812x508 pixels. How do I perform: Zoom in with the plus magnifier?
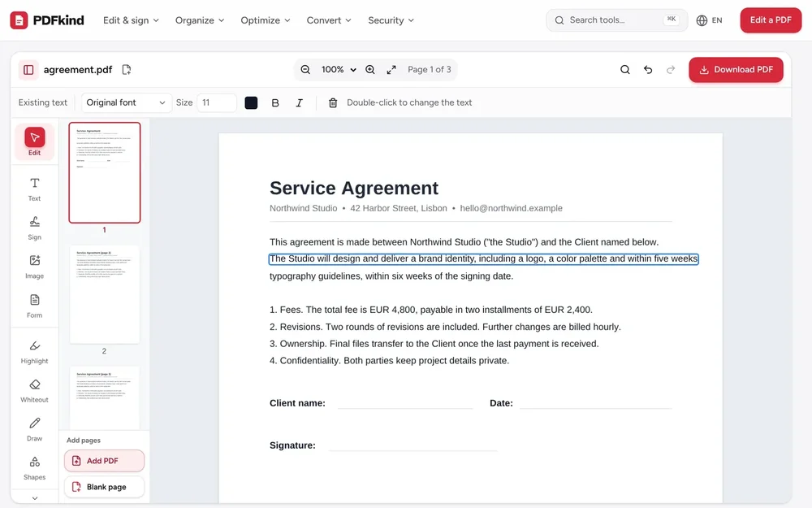click(369, 69)
